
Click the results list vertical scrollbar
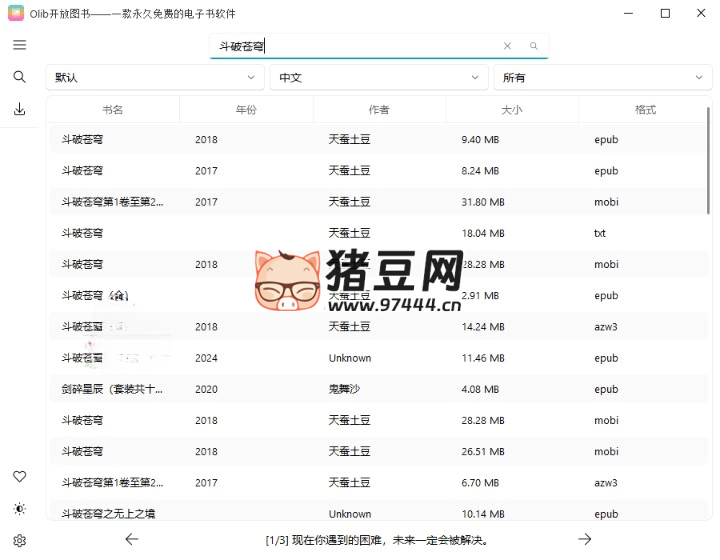(709, 161)
